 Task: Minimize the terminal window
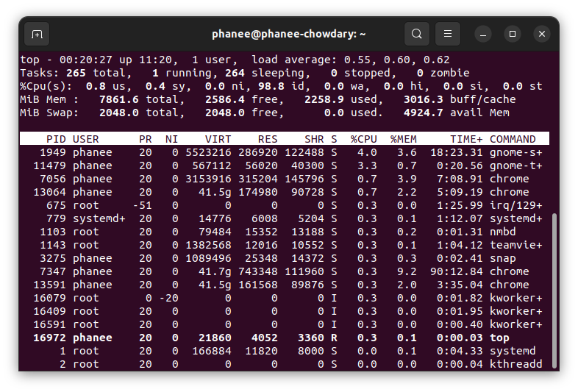pos(483,35)
